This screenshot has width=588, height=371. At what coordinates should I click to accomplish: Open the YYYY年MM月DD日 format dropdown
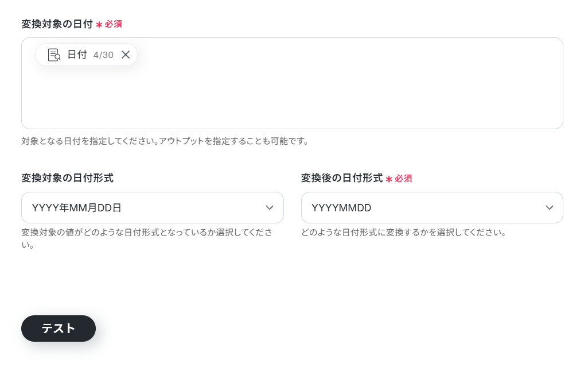click(x=152, y=208)
